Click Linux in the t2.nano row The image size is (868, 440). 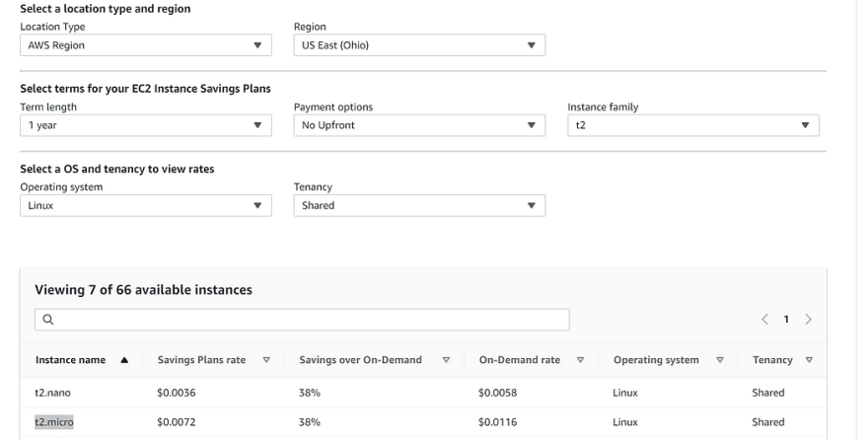click(625, 393)
